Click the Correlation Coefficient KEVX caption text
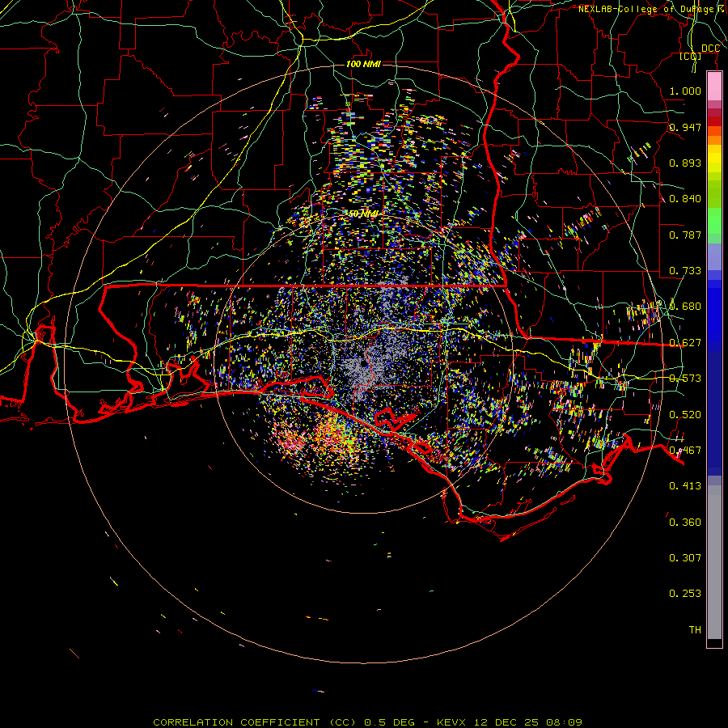The image size is (728, 728). coord(368,722)
